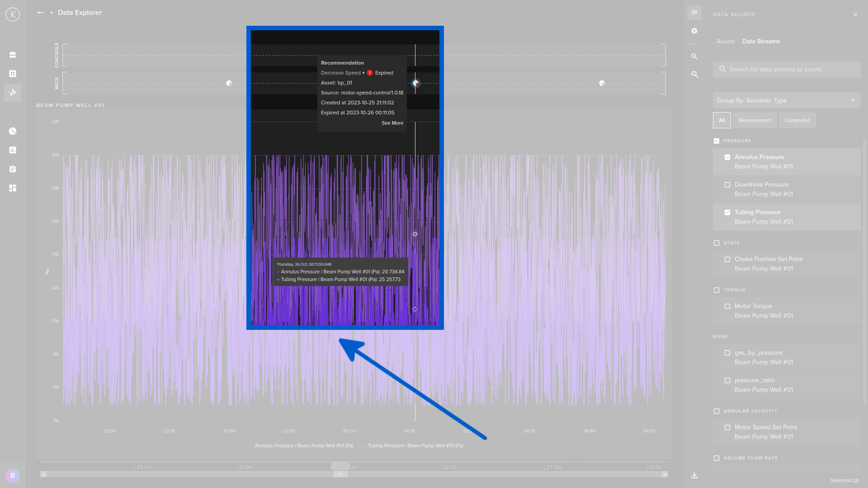Click the zoom in magnifier icon

coord(694,56)
